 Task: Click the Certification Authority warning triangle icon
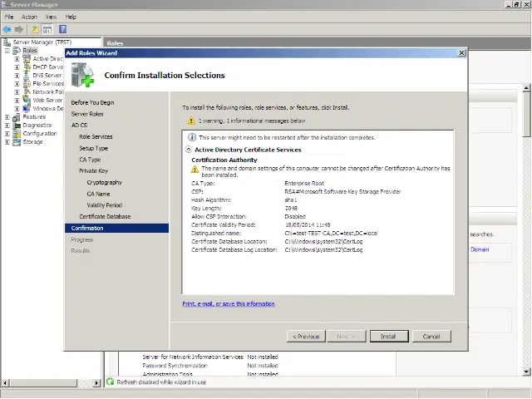point(195,169)
